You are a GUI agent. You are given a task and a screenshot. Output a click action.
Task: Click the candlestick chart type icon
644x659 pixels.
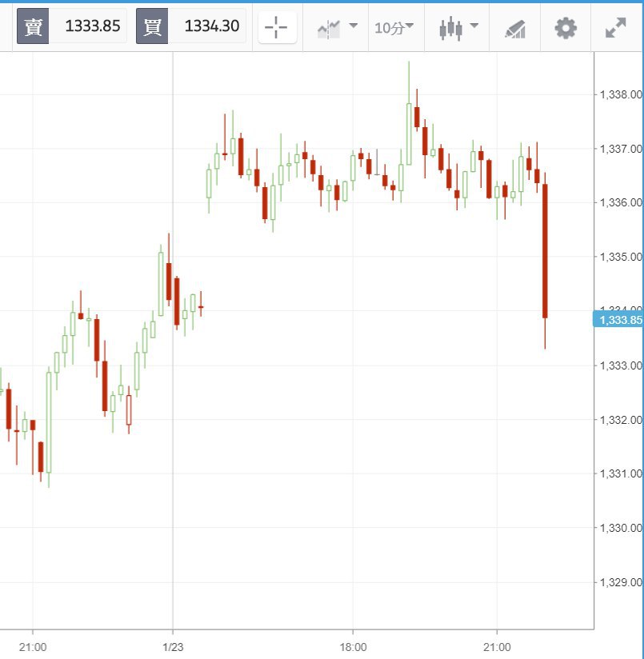[451, 28]
